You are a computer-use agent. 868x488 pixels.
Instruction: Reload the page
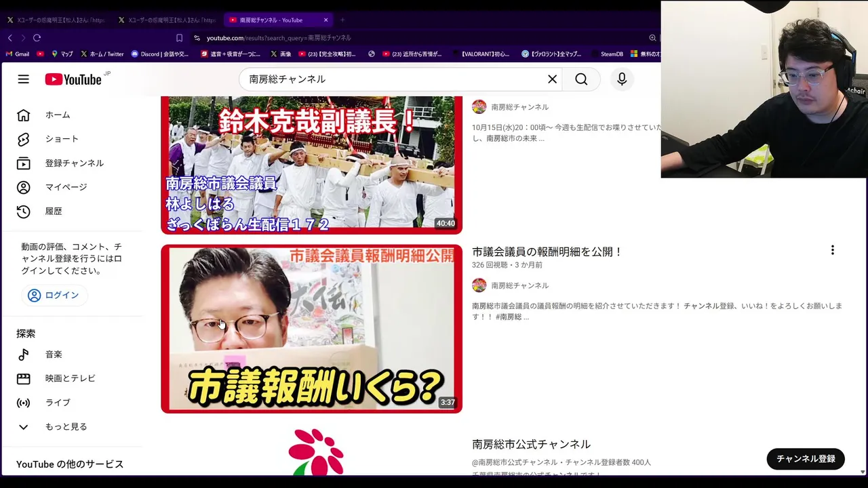pos(37,38)
